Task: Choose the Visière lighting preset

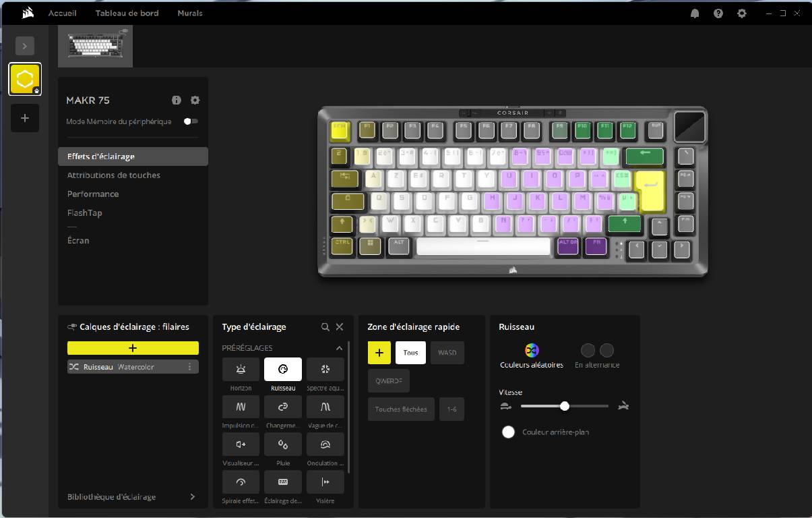Action: tap(325, 482)
